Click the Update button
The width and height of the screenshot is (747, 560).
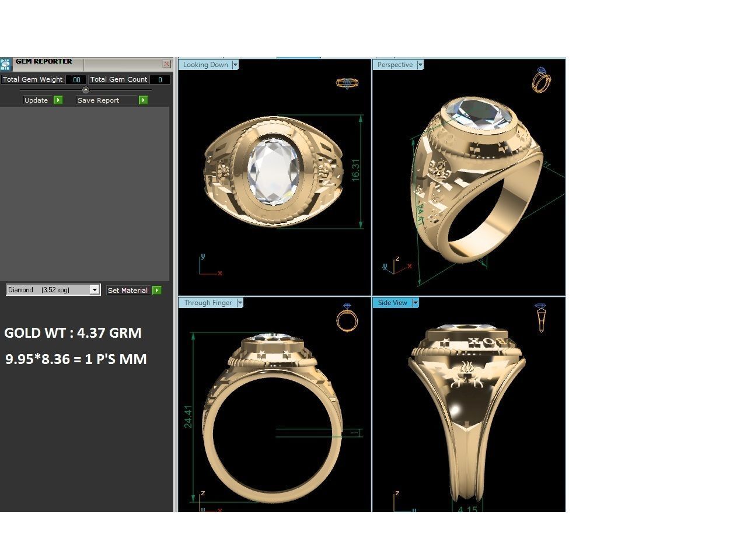click(x=38, y=100)
